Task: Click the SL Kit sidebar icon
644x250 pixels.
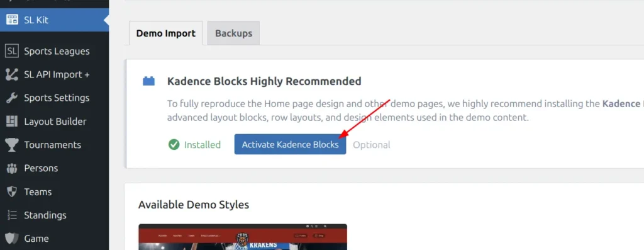Action: pyautogui.click(x=12, y=20)
